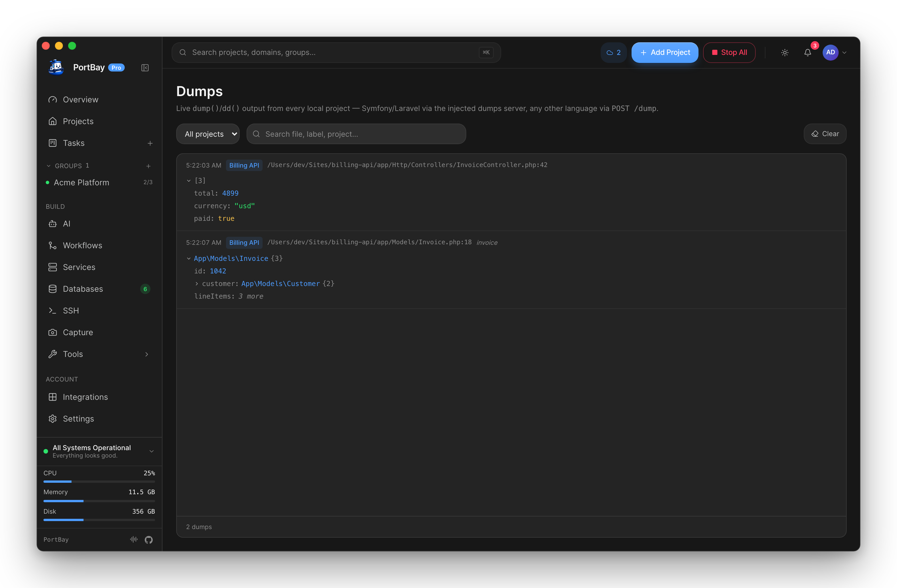Viewport: 897px width, 588px height.
Task: Expand the All Systems Operational status panel
Action: coord(100,451)
